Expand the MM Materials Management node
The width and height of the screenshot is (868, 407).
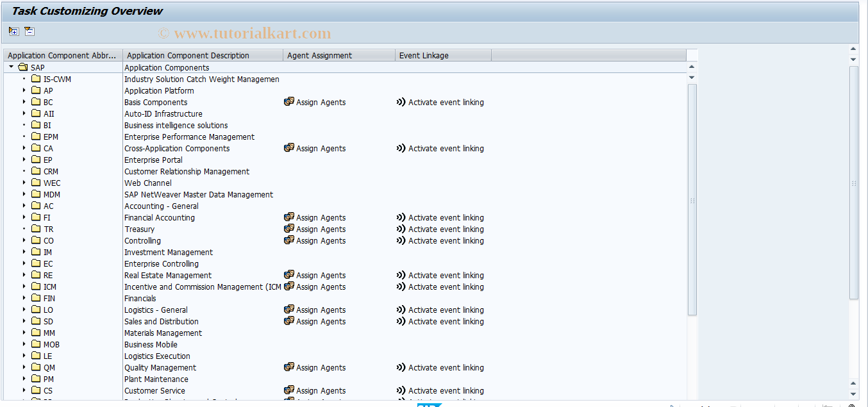coord(24,333)
